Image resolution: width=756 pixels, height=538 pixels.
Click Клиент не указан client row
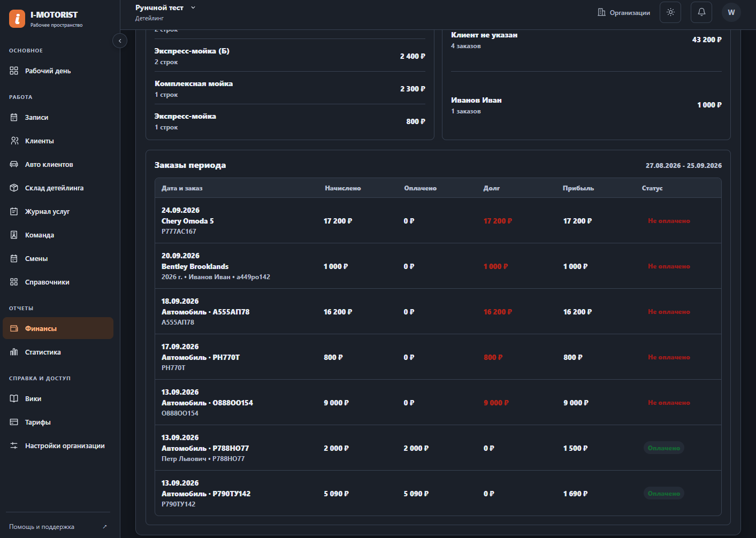coord(586,40)
